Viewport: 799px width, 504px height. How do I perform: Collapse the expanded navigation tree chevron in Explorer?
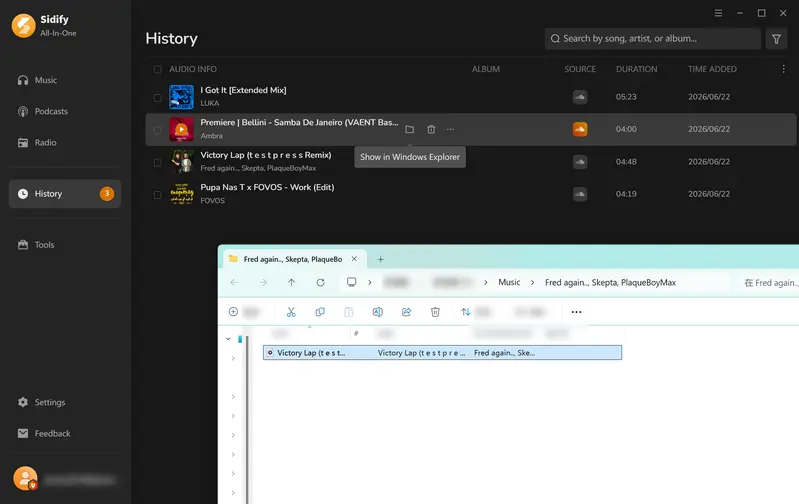coord(228,338)
